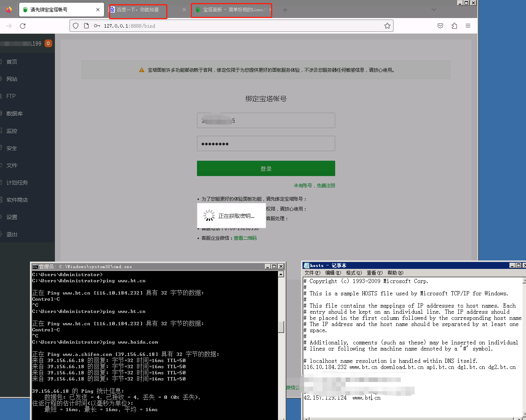Open the 帮助(H) menu in Notepad
The image size is (526, 420).
point(395,273)
